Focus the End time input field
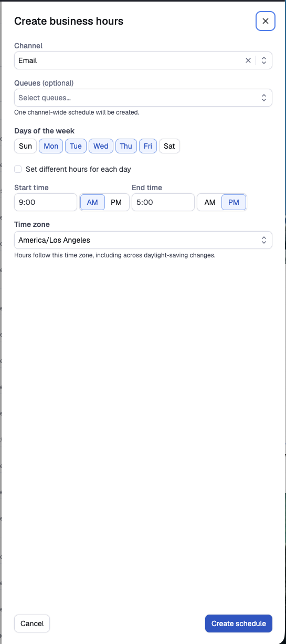The image size is (286, 644). 163,202
